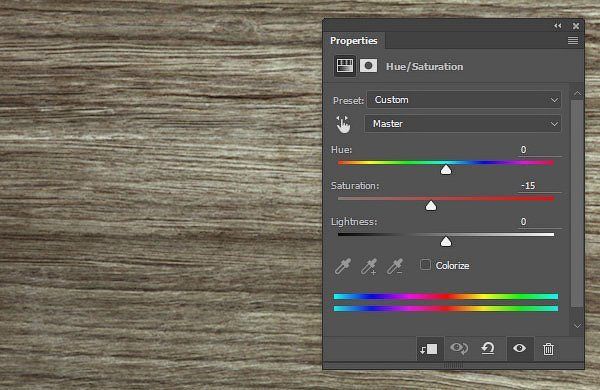Activate the on-image adjustment hand tool

[x=343, y=124]
